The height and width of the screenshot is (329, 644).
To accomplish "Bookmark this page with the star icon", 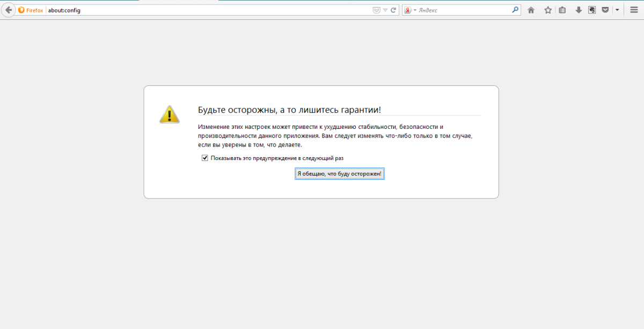I will 548,10.
